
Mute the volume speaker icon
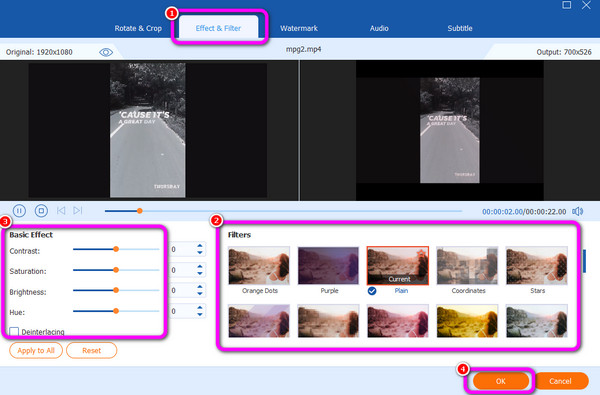coord(577,211)
